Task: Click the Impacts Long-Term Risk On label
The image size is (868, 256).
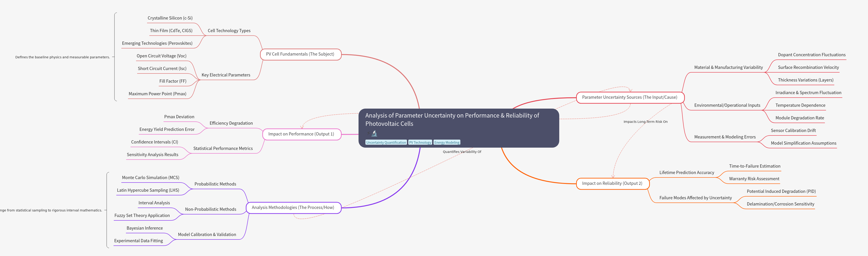Action: 645,122
